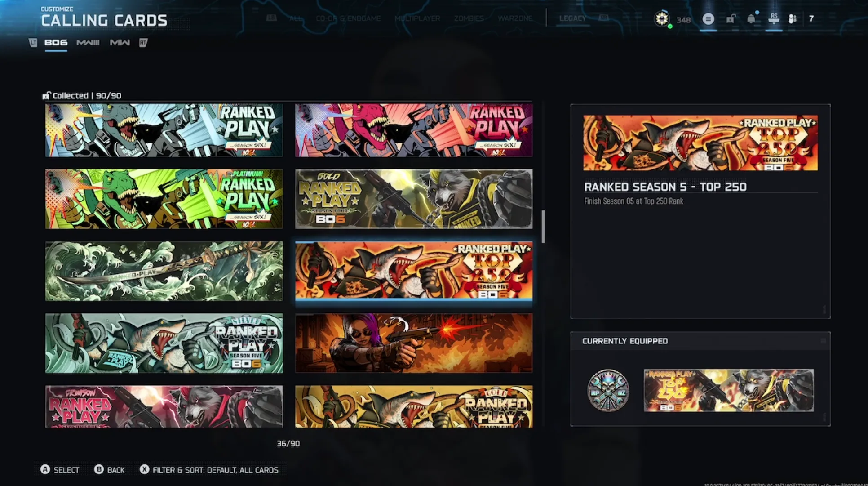Switch to the BO6 game tab

click(56, 43)
